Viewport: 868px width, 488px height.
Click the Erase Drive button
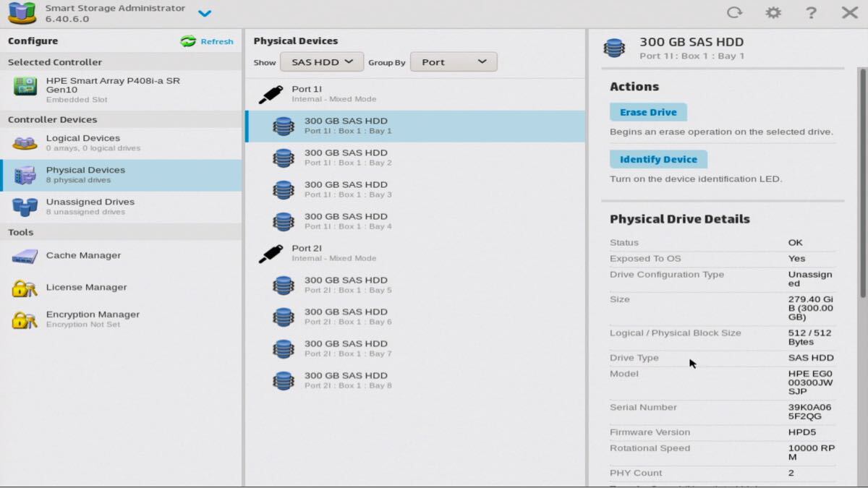point(648,112)
